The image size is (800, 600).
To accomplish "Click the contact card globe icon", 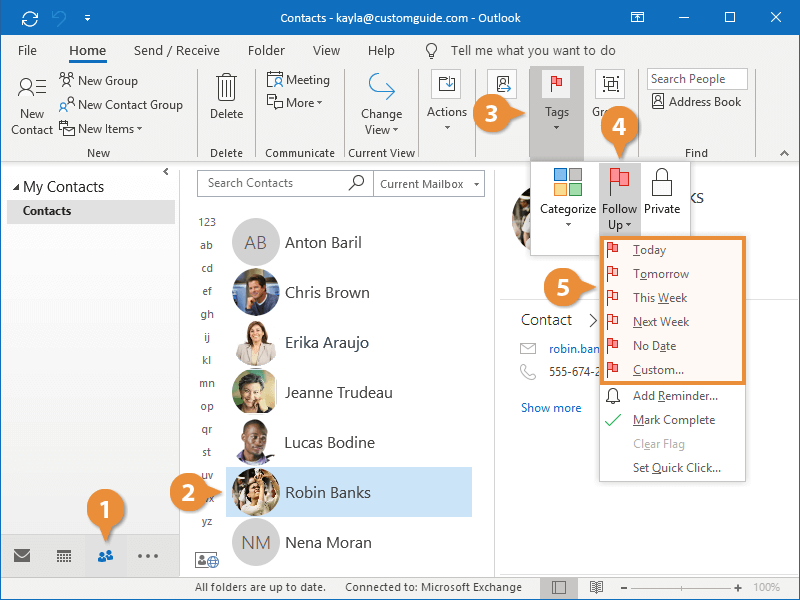I will 207,560.
